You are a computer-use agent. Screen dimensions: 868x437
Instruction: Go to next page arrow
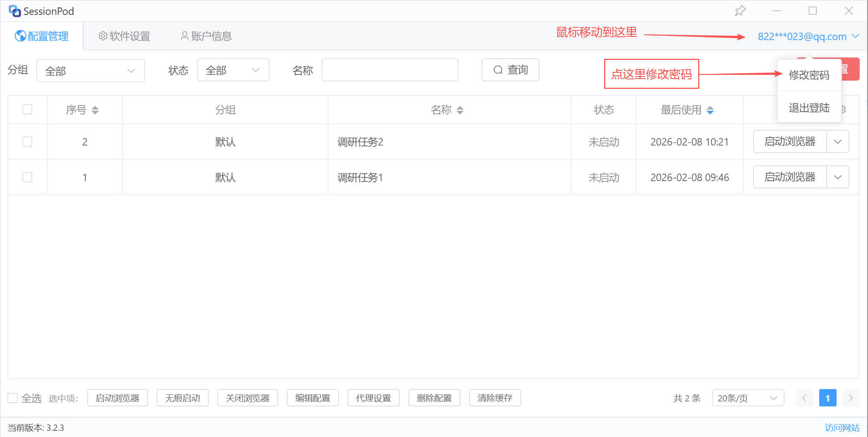coord(851,398)
